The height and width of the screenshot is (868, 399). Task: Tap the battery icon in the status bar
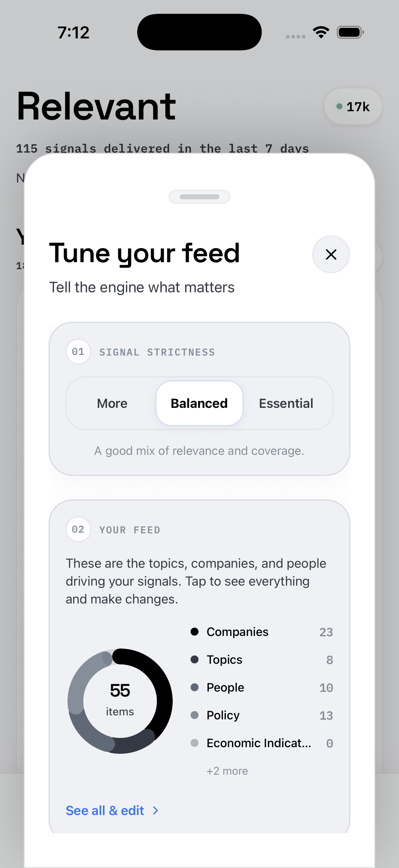349,31
